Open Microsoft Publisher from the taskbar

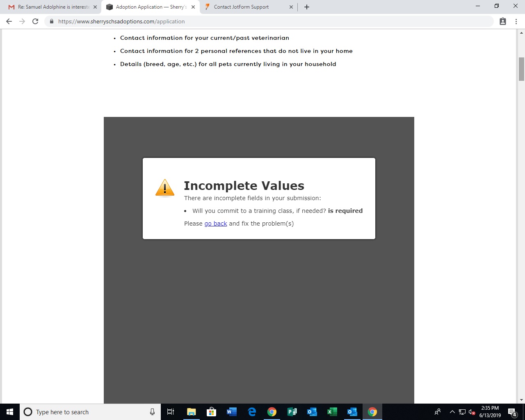click(292, 412)
